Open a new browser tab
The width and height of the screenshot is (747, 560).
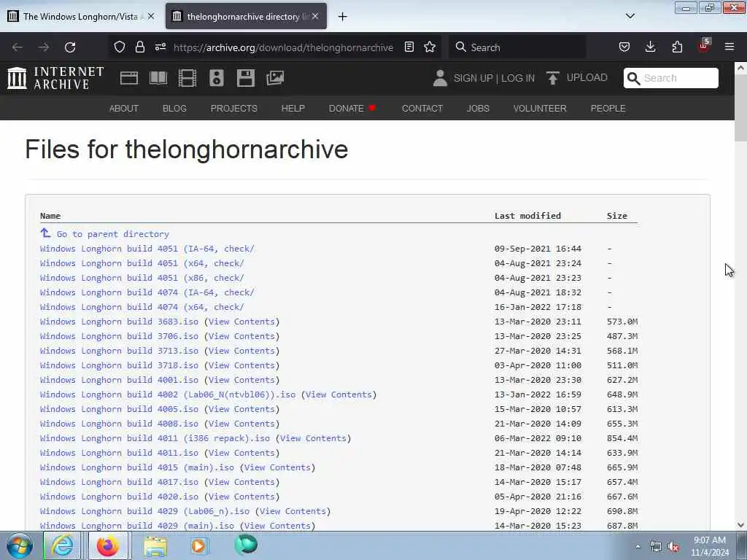(343, 17)
